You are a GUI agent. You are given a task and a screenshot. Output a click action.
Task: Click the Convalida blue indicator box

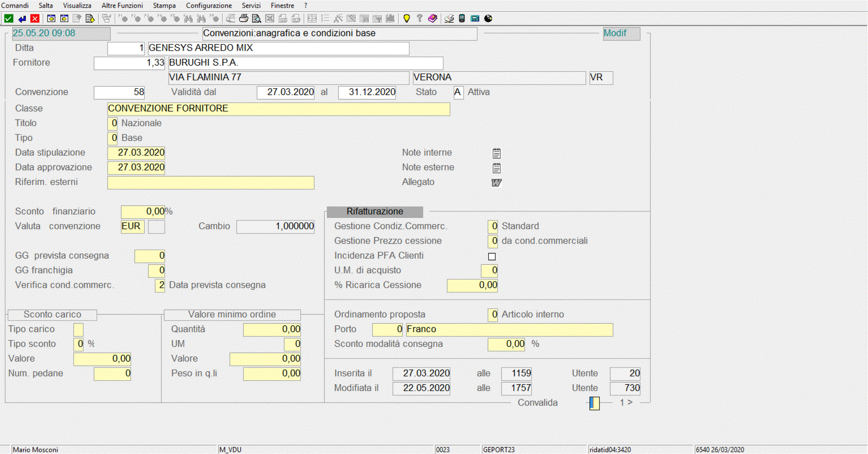[x=595, y=403]
